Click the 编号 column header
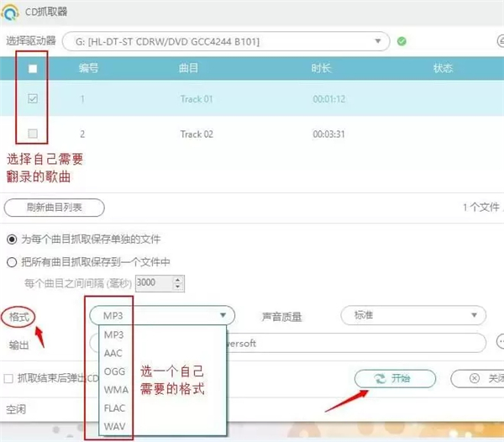The image size is (504, 442). point(88,68)
